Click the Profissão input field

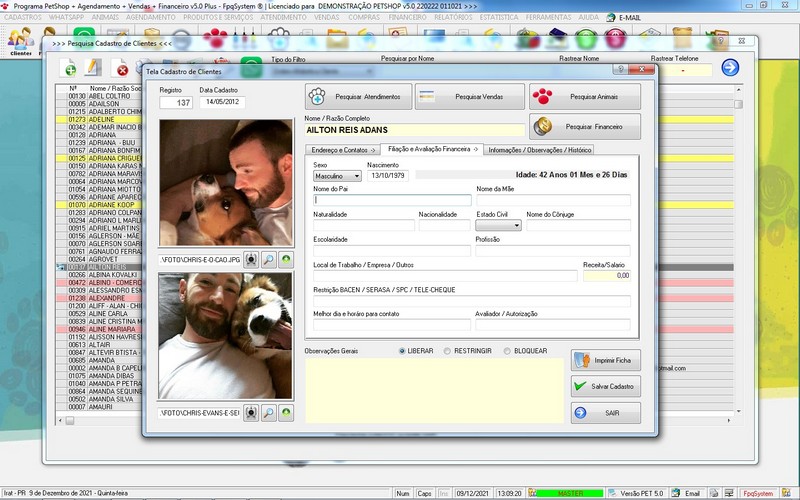[553, 251]
